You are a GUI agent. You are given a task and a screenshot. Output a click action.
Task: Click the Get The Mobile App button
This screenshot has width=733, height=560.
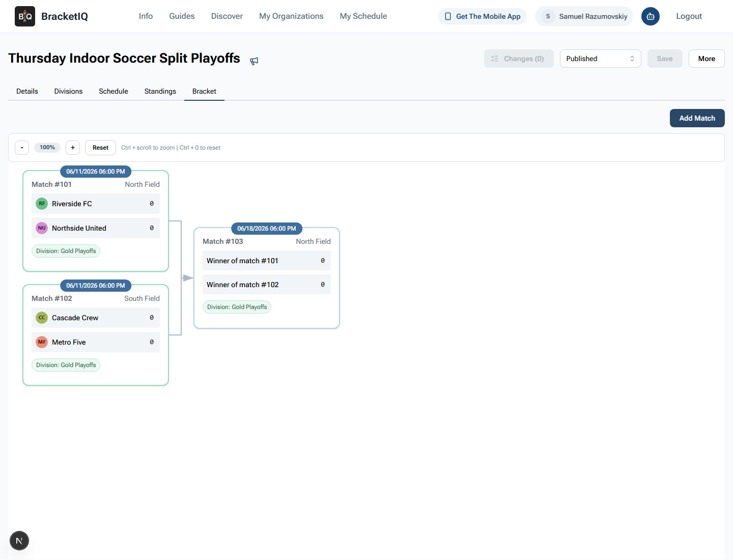point(483,16)
